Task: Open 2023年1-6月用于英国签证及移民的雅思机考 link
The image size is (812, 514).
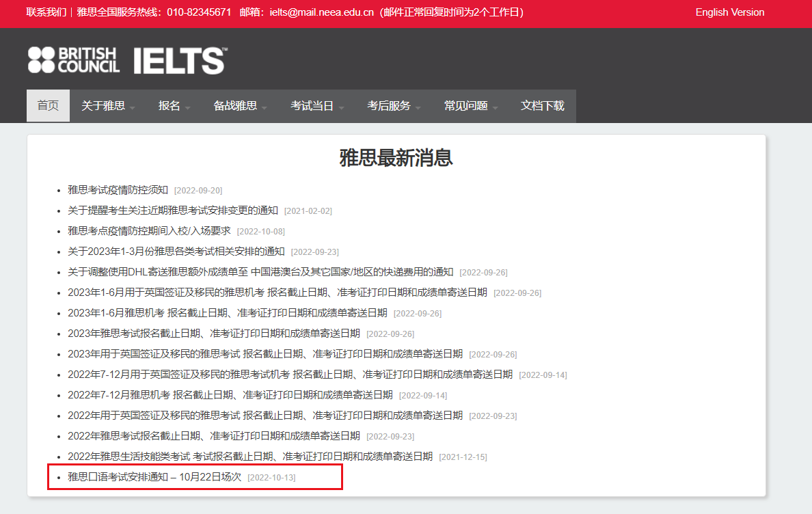Action: [278, 293]
